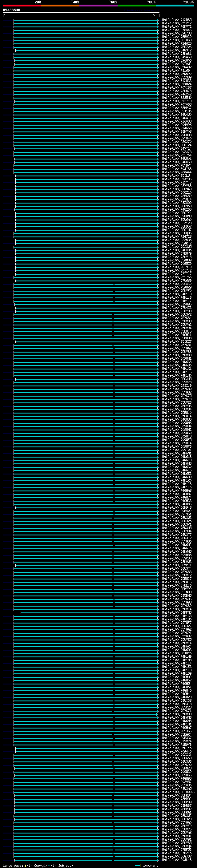
Task: Click hit label UniRef100_O78446
Action: point(177,30)
